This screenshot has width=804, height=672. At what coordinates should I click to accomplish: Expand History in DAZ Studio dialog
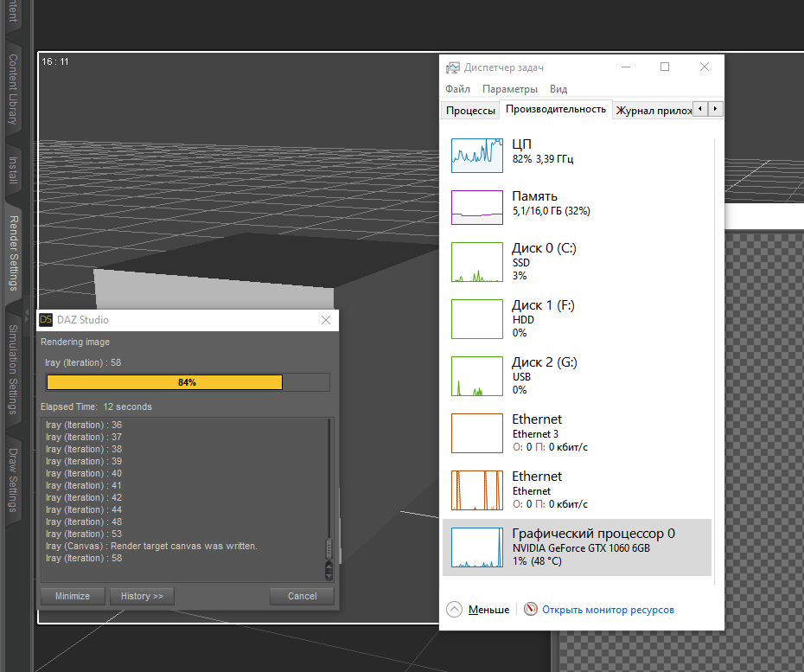click(142, 596)
